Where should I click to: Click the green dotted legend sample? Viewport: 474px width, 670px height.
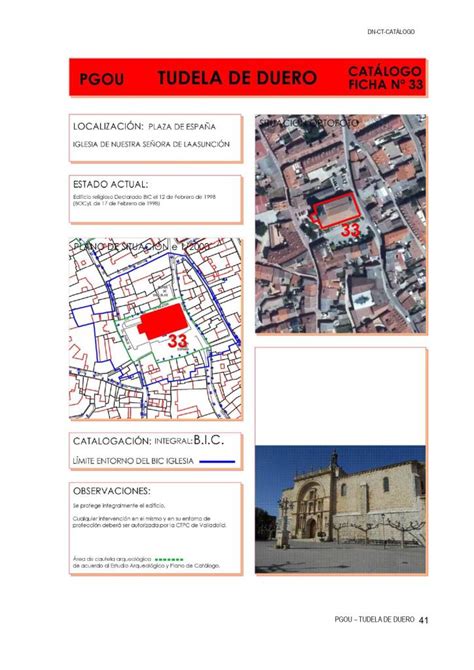[x=169, y=559]
